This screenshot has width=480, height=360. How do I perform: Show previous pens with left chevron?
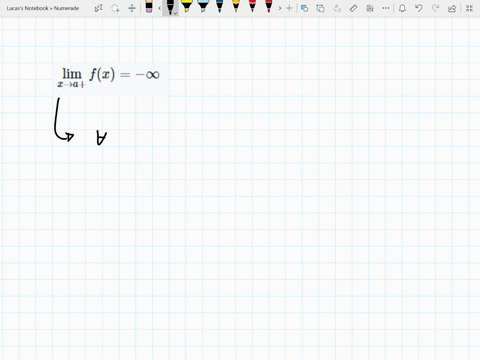[x=160, y=8]
